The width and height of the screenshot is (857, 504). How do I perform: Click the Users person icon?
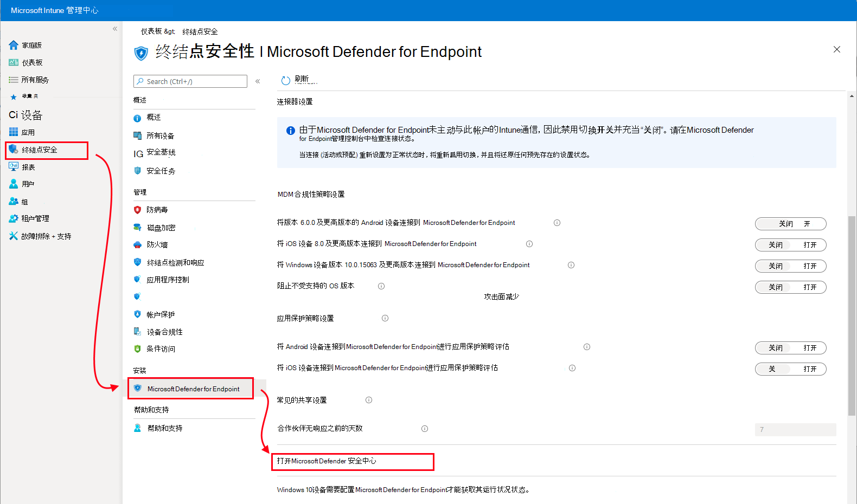[14, 184]
